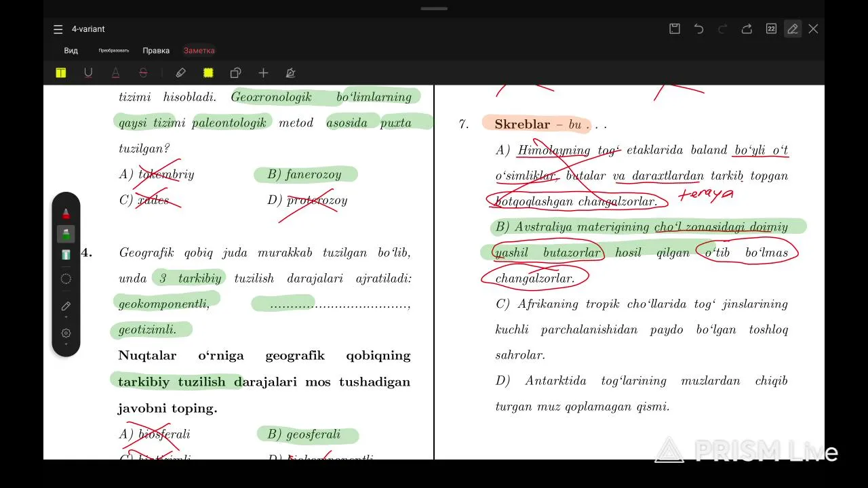Open the Правка tab
Viewport: 868px width, 488px height.
click(x=156, y=51)
